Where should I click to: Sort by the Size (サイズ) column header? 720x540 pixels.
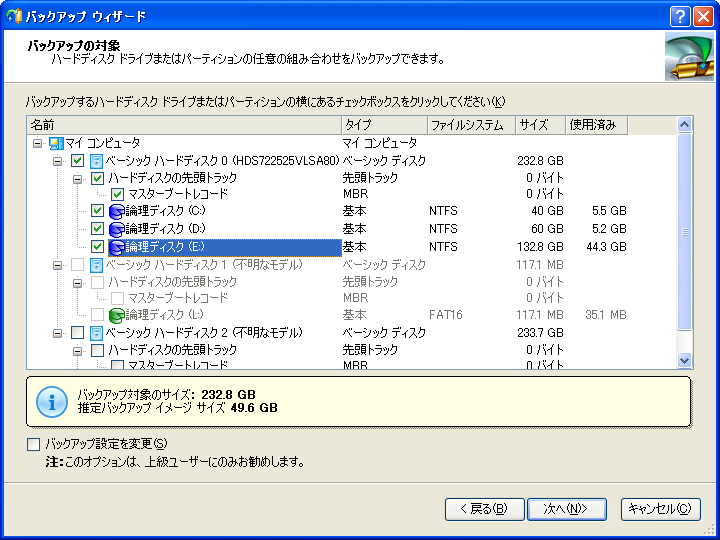(x=540, y=125)
